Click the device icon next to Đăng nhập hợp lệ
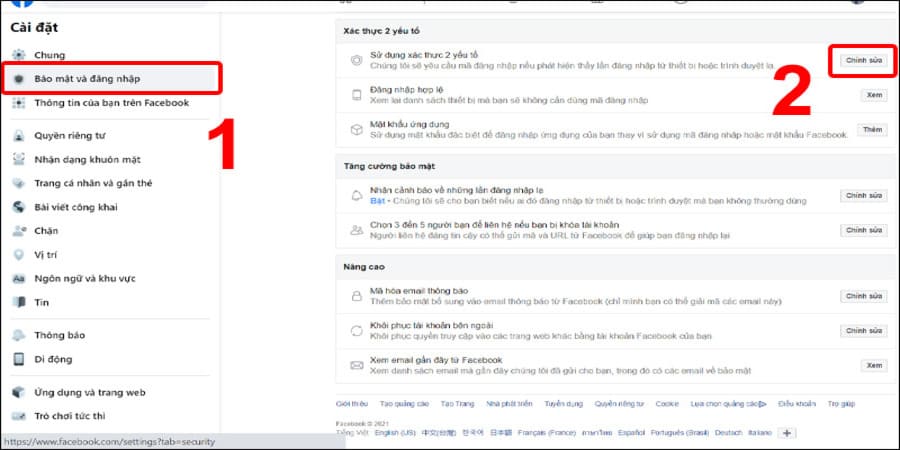The height and width of the screenshot is (450, 900). tap(356, 95)
